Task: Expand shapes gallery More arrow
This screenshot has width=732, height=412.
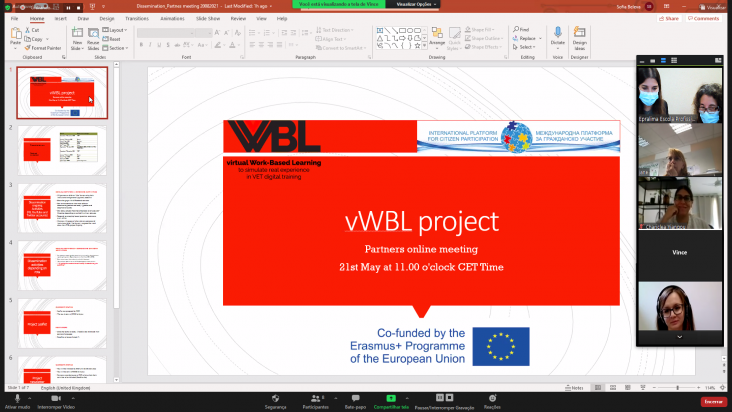Action: click(424, 46)
